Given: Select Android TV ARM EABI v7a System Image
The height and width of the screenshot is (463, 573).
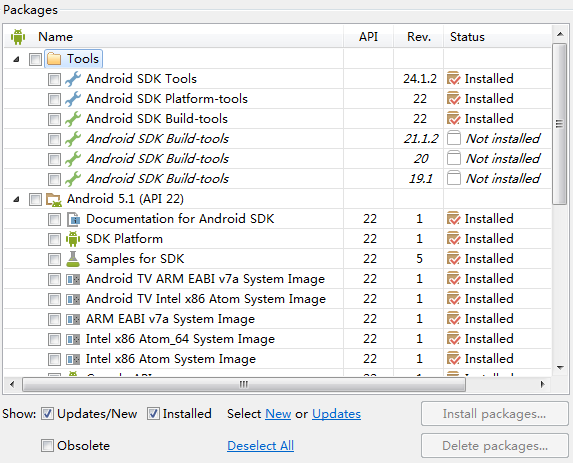Looking at the screenshot, I should [x=205, y=279].
